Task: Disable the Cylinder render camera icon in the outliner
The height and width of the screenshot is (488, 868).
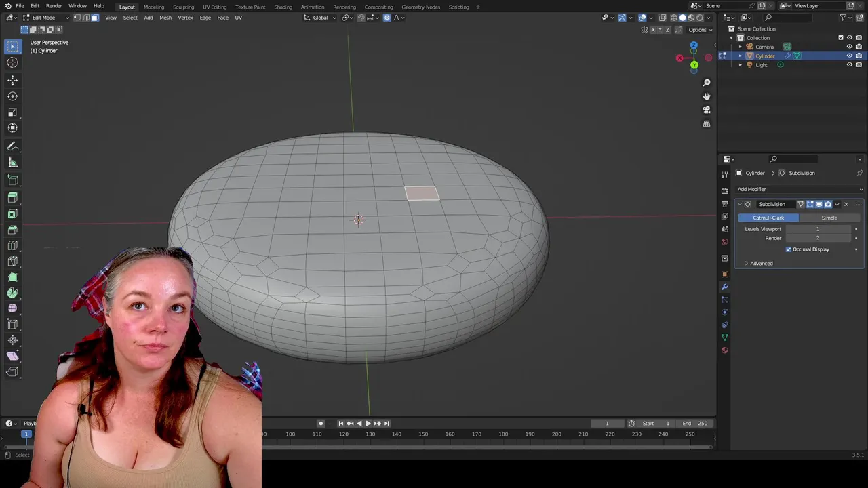Action: [859, 56]
